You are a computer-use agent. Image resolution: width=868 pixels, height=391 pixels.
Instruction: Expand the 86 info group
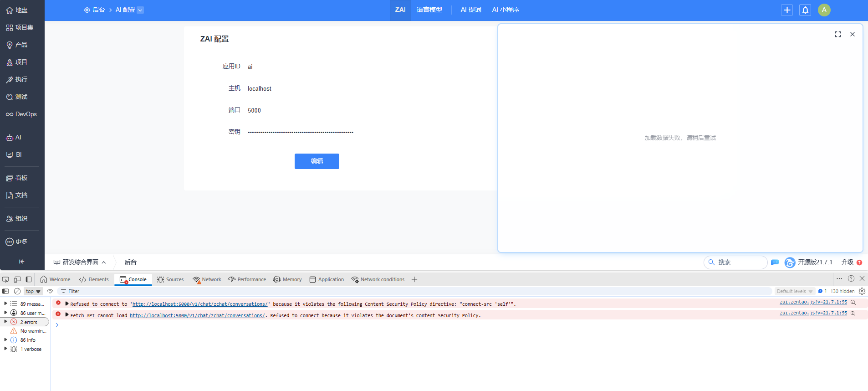click(5, 340)
